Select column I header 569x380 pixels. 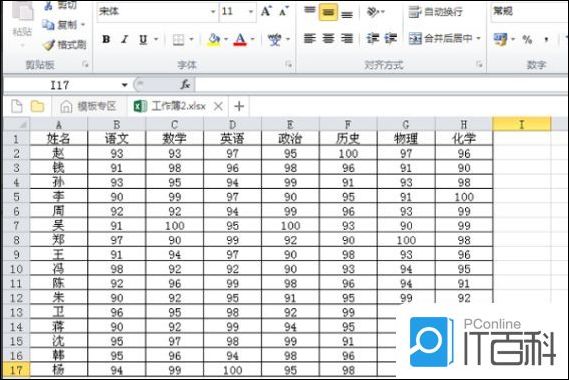point(521,124)
